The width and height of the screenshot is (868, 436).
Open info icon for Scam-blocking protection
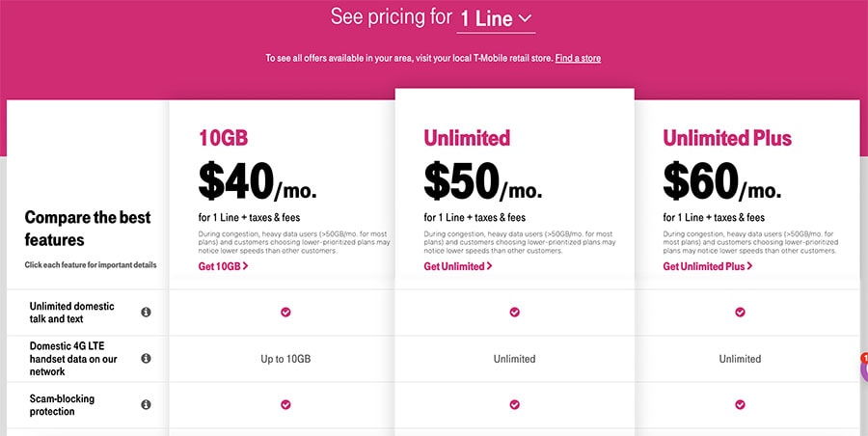pyautogui.click(x=147, y=405)
